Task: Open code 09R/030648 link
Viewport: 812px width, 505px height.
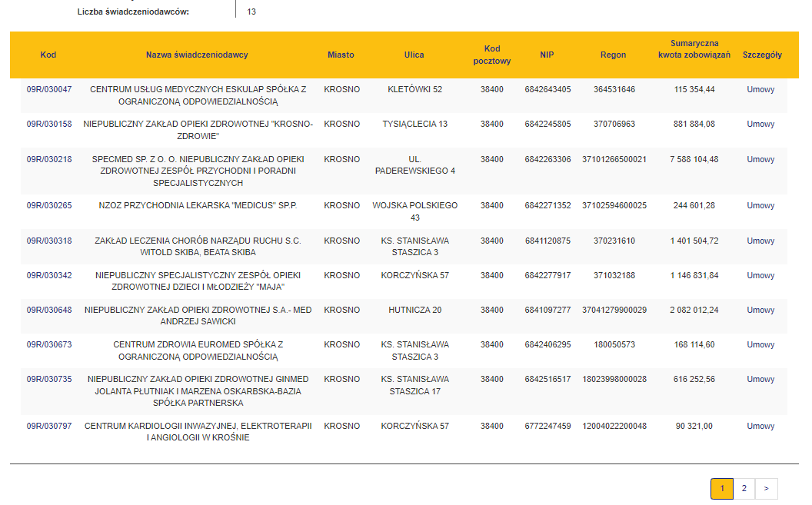Action: click(x=48, y=310)
